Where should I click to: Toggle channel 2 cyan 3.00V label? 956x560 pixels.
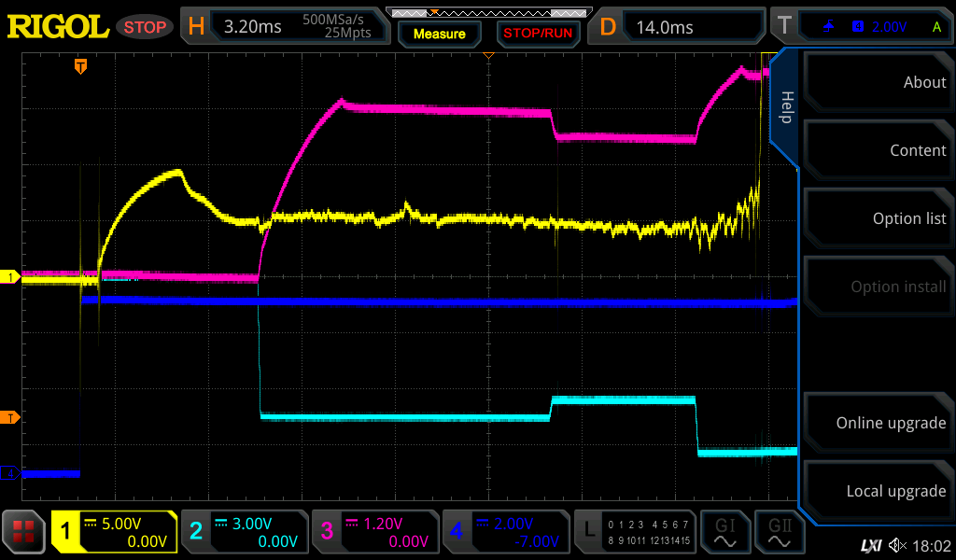(244, 532)
